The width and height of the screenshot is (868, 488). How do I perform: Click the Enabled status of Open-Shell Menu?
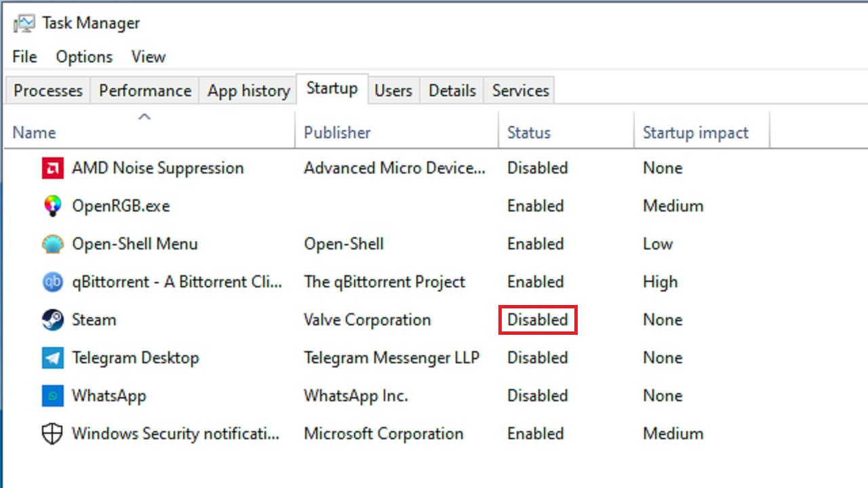click(x=536, y=244)
